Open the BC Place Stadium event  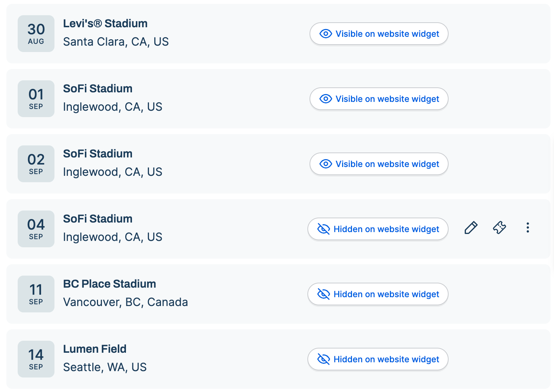109,284
